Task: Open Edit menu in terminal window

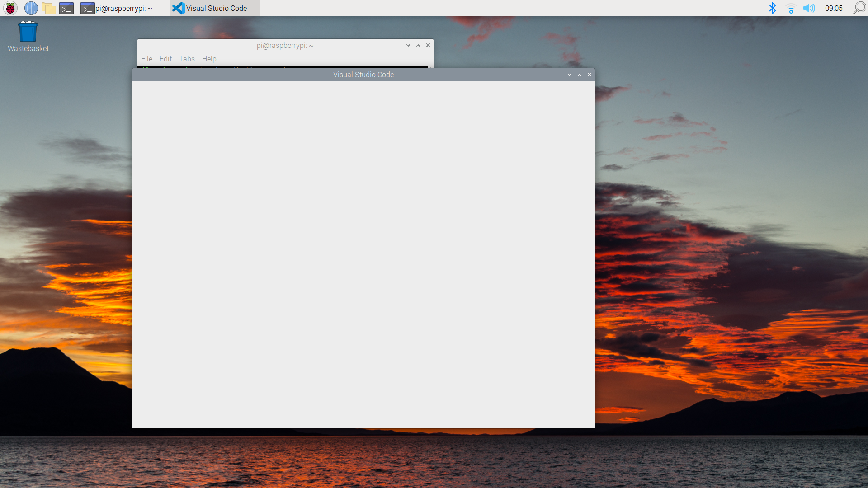Action: click(x=165, y=59)
